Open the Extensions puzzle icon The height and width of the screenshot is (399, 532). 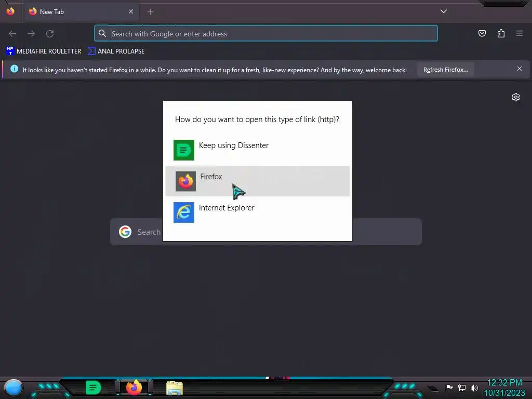[x=501, y=33]
